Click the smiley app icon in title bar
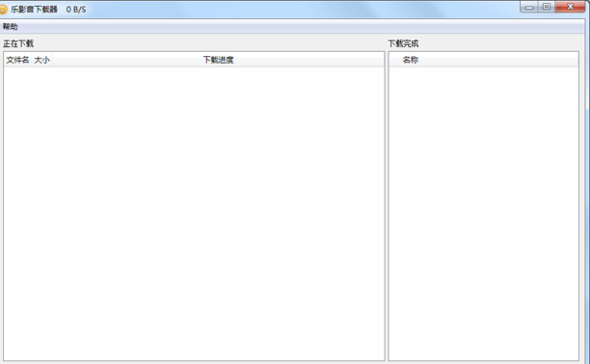 tap(3, 10)
